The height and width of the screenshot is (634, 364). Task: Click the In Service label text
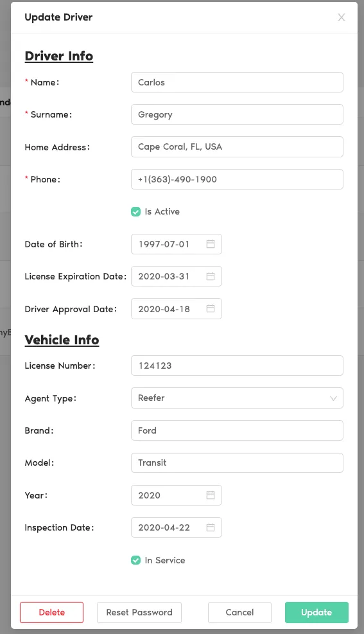pyautogui.click(x=165, y=560)
